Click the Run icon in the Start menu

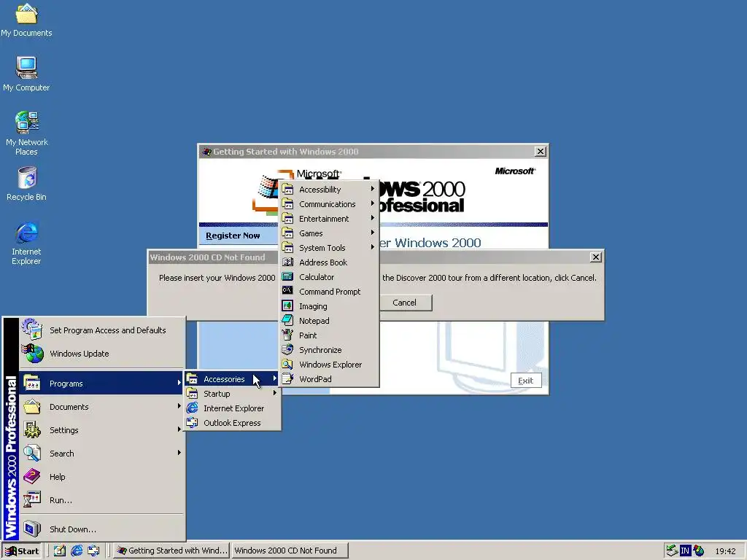(32, 499)
